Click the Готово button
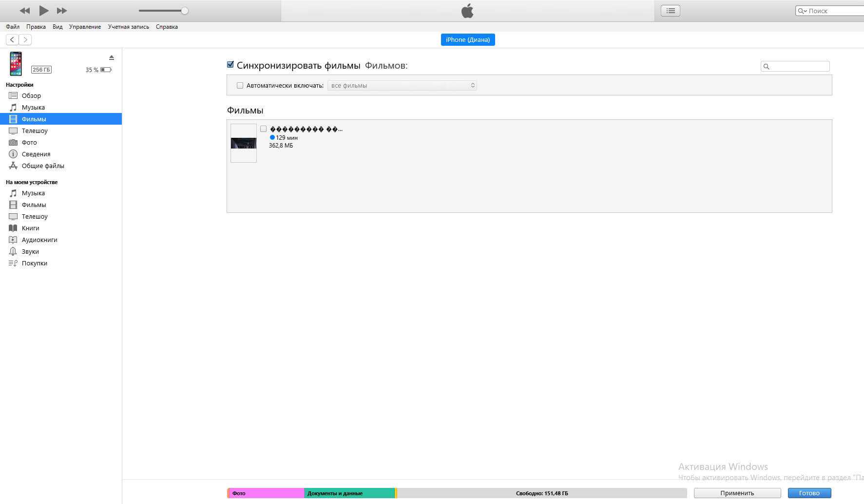The width and height of the screenshot is (864, 504). pyautogui.click(x=809, y=493)
